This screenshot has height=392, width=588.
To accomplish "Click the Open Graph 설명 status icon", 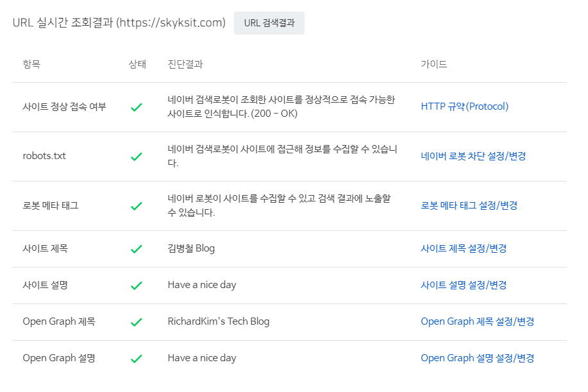I will [137, 358].
